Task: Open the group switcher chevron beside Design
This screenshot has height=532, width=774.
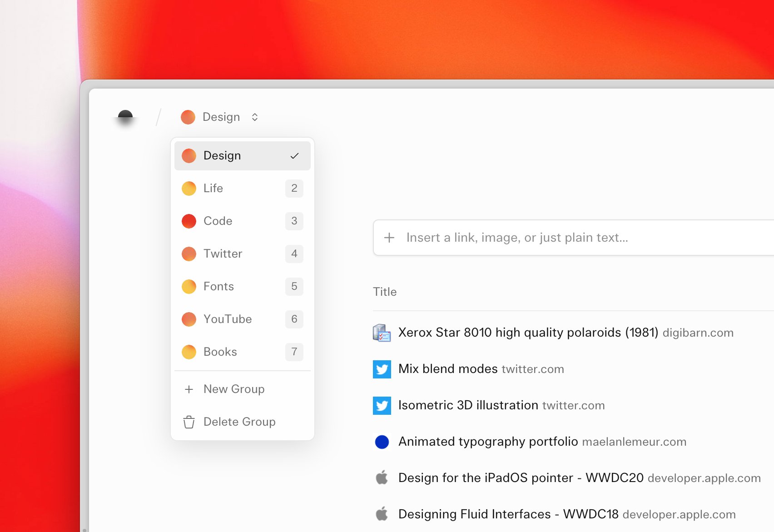Action: tap(254, 117)
